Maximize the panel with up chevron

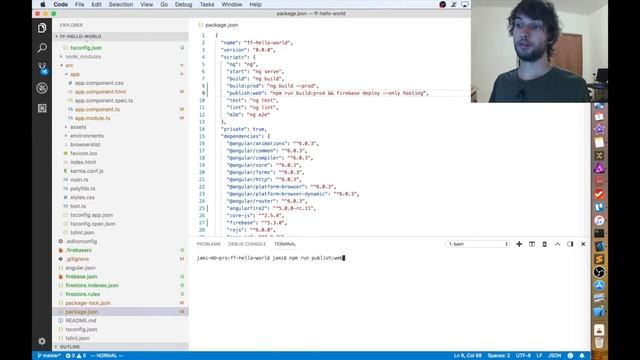557,244
